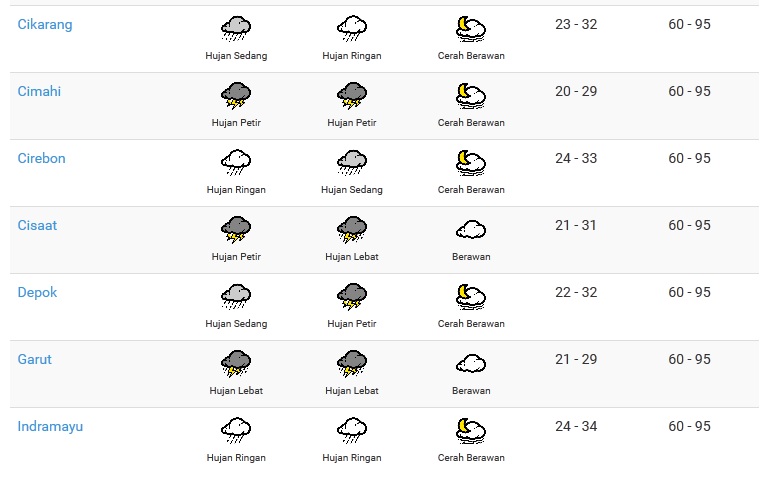Open the Cisaat city link
The height and width of the screenshot is (480, 768).
coord(37,225)
